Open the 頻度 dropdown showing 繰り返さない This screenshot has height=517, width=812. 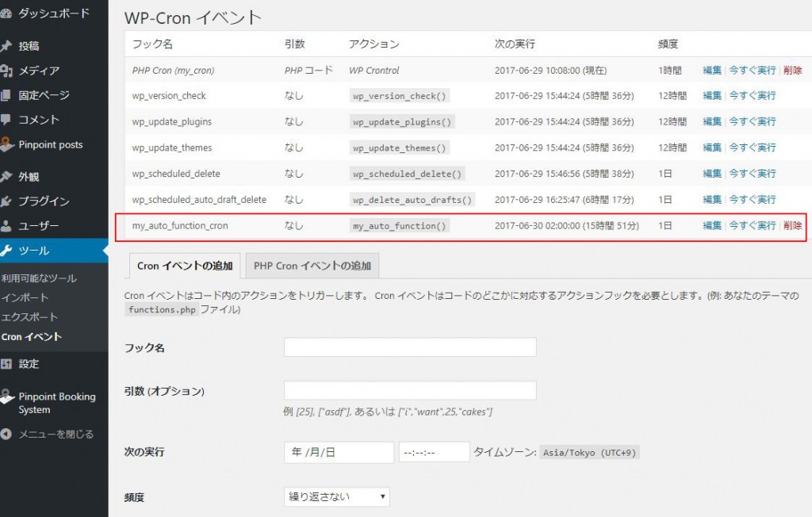point(336,497)
